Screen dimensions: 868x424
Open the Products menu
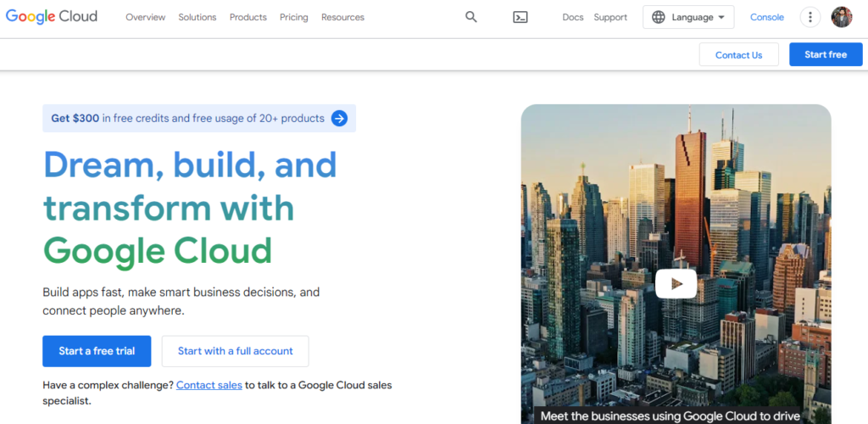coord(248,17)
